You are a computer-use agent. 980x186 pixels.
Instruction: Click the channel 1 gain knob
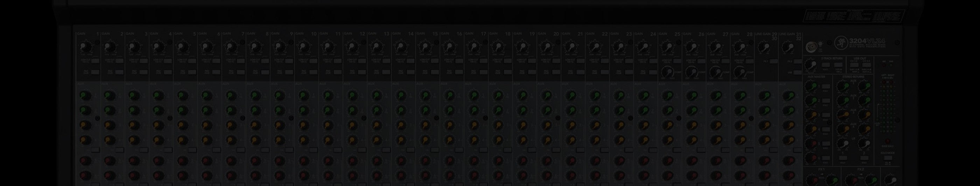(x=85, y=48)
